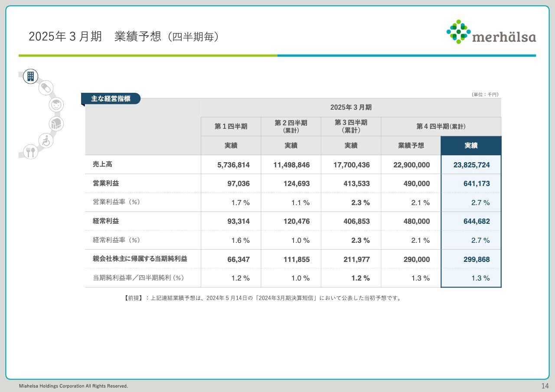
Task: Click the slide title 2025年3月期 業績予想
Action: 123,37
